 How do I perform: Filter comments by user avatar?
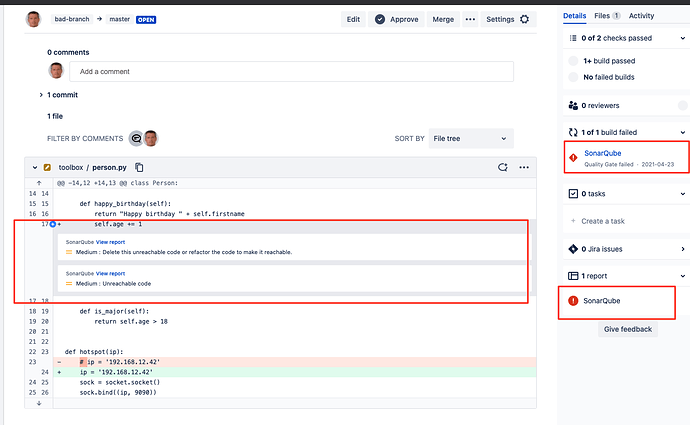point(151,139)
